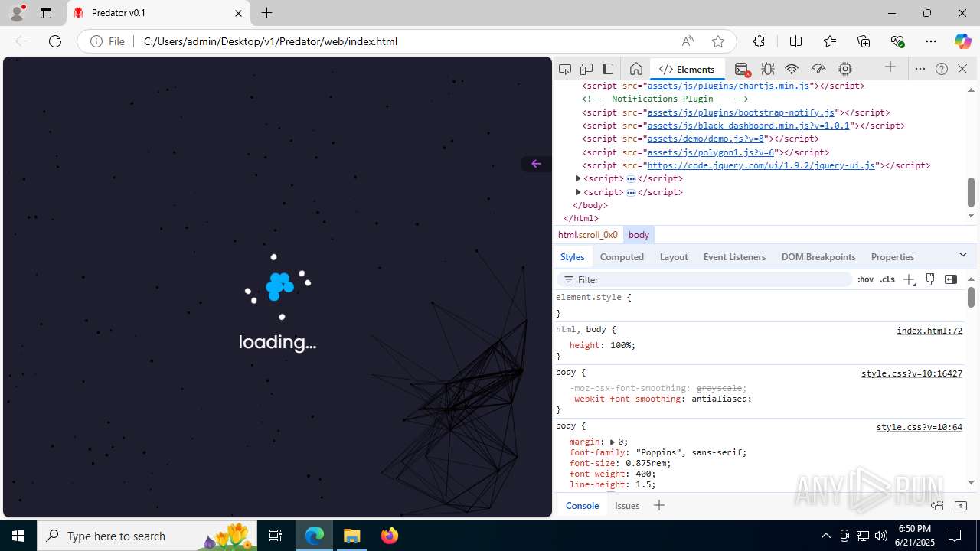Select the Issues drawer tab
The height and width of the screenshot is (551, 980).
click(x=627, y=506)
